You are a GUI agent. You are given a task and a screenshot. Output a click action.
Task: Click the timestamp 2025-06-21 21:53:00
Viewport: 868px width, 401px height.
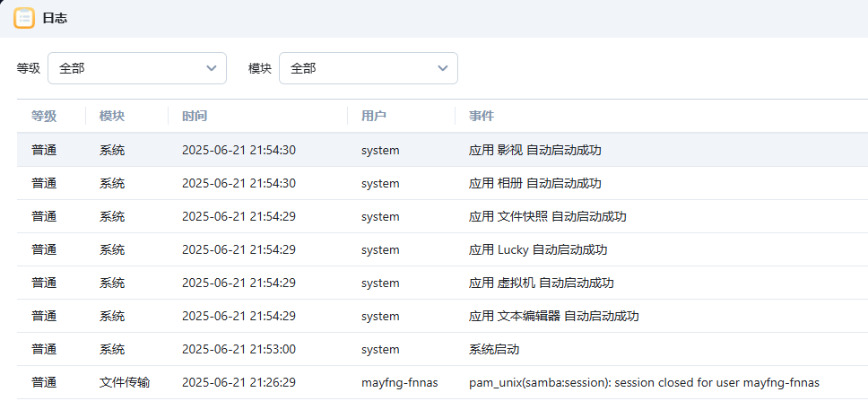[x=239, y=350]
